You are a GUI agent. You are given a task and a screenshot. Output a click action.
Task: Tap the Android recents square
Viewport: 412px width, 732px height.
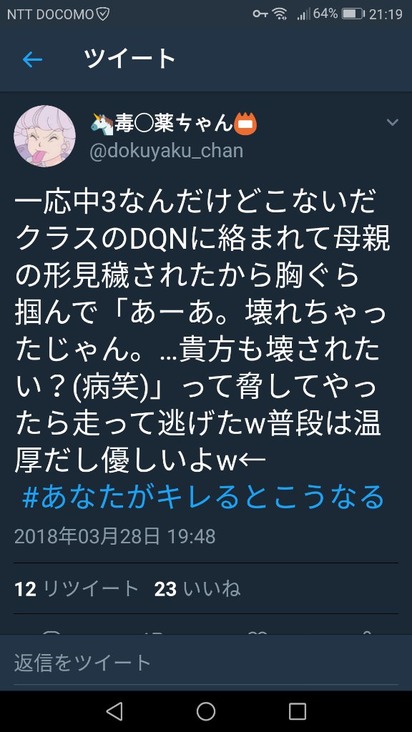pos(297,711)
